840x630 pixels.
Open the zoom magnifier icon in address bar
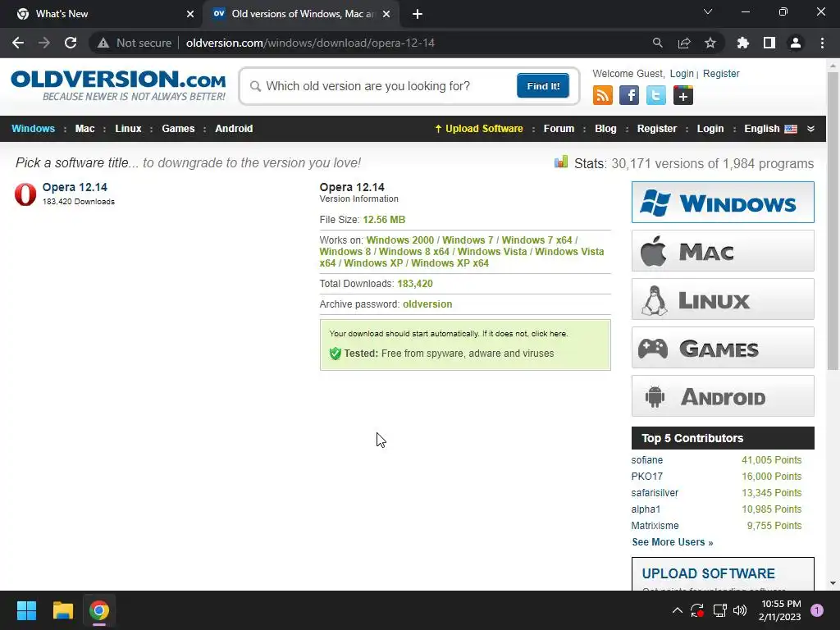(657, 43)
